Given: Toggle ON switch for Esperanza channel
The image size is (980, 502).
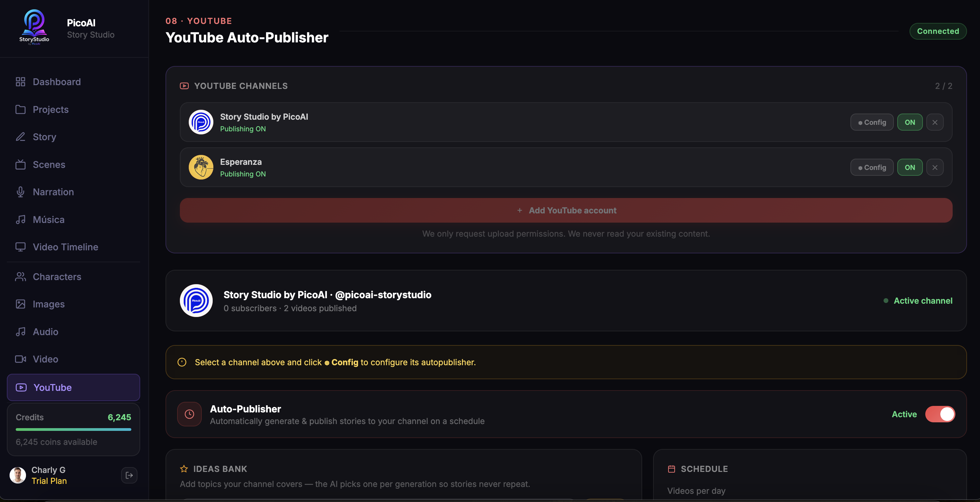Looking at the screenshot, I should point(910,168).
